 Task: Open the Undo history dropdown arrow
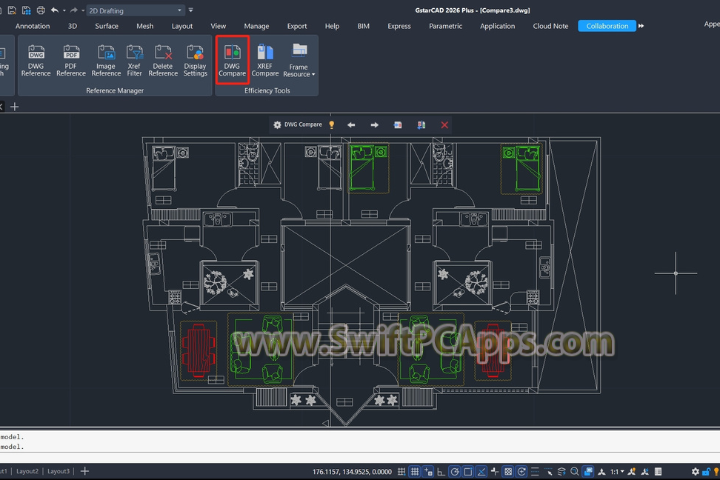coord(64,11)
